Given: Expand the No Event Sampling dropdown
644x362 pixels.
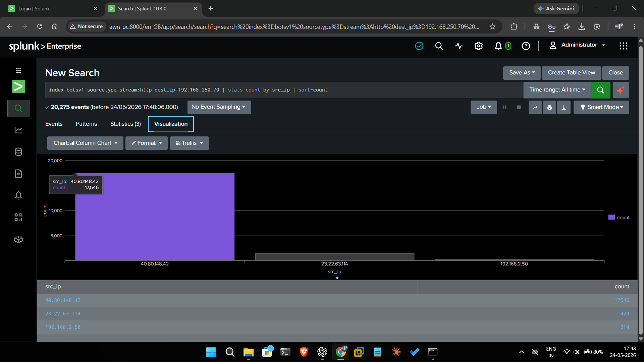Looking at the screenshot, I should (x=219, y=107).
